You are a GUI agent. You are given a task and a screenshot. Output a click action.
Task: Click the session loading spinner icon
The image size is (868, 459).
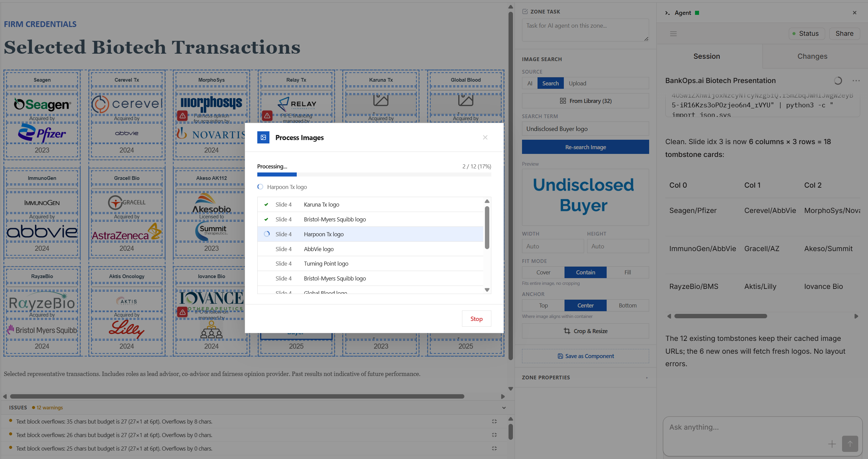coord(838,81)
